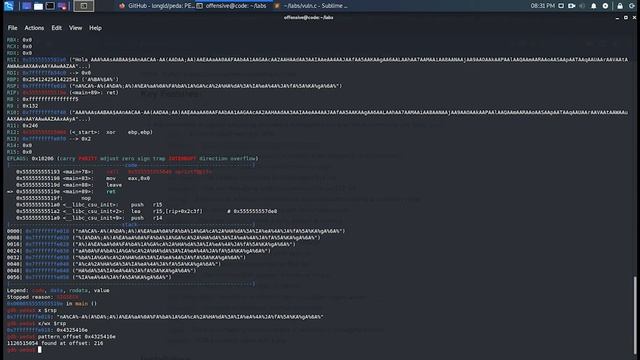Launch the terminal emulator from the panel
The height and width of the screenshot is (360, 640).
pos(50,6)
